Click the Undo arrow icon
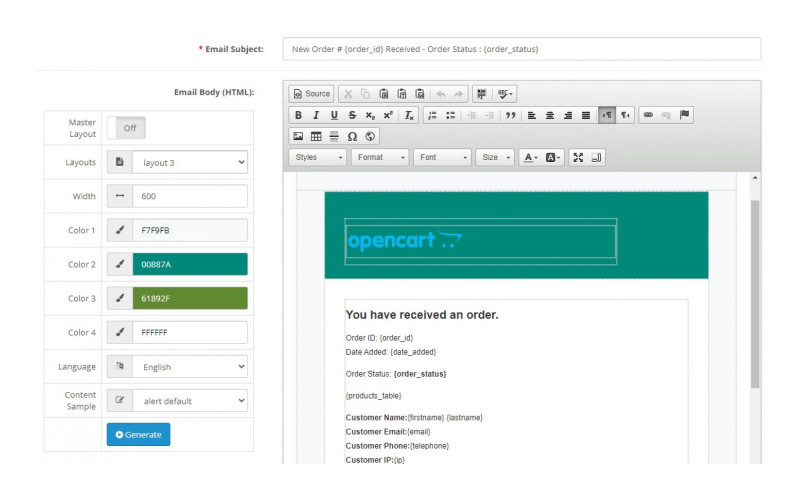The image size is (800, 500). click(x=441, y=94)
